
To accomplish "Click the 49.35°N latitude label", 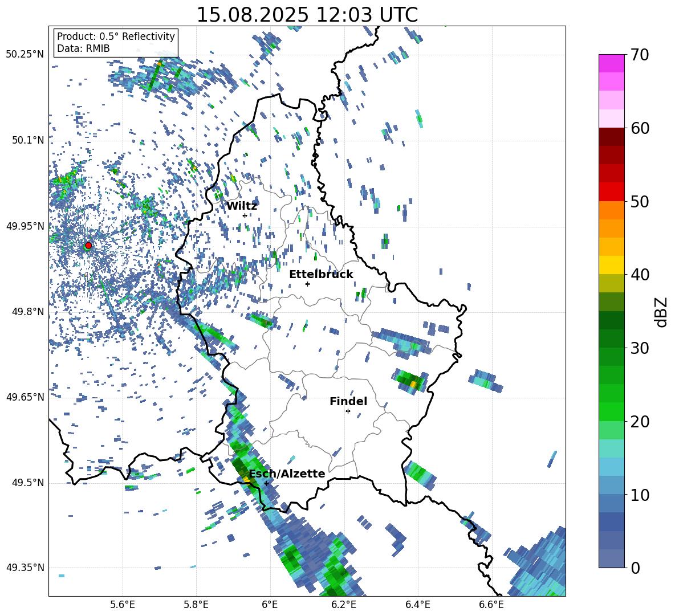I will click(25, 568).
